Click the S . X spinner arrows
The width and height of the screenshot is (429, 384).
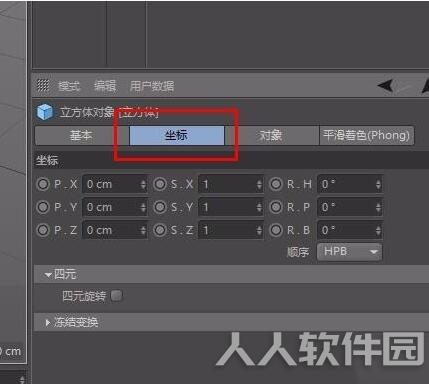pos(260,184)
